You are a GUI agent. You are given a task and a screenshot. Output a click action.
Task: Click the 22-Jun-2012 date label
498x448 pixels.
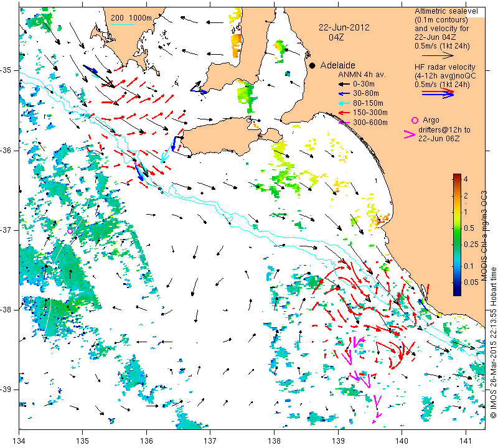pos(344,27)
